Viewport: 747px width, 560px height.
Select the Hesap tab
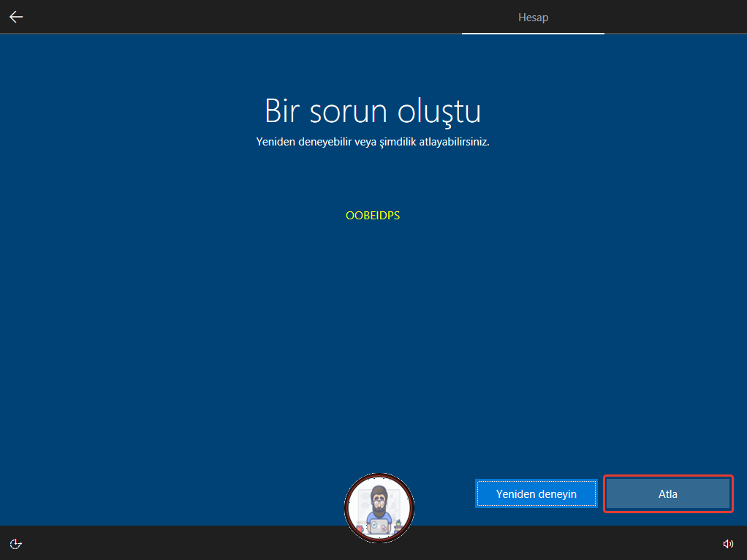coord(533,17)
